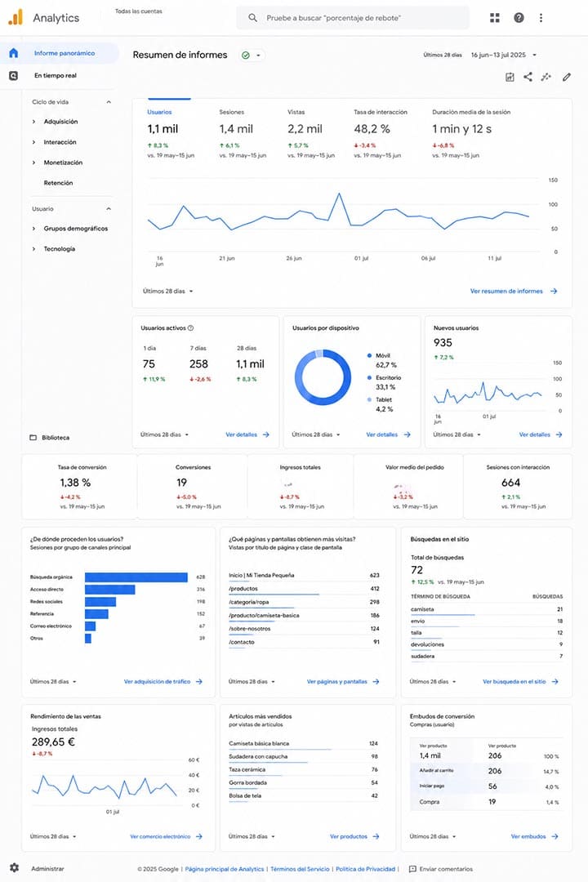Open the dropdown arrow beside the report status check
The width and height of the screenshot is (588, 882).
[258, 56]
